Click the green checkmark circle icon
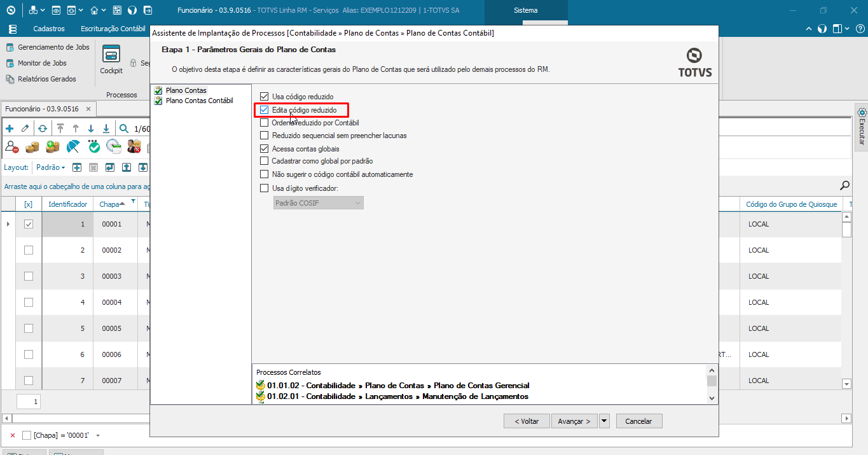 pyautogui.click(x=94, y=147)
